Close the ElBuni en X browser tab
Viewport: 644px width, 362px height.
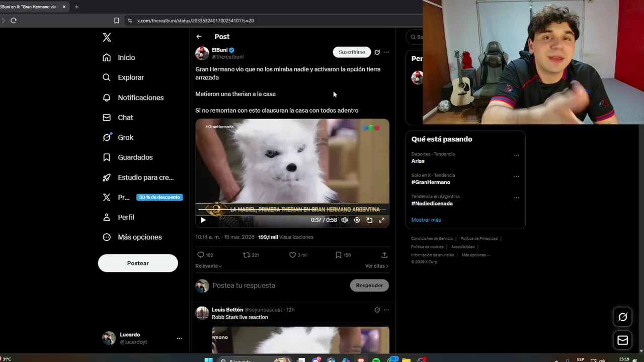click(x=64, y=7)
